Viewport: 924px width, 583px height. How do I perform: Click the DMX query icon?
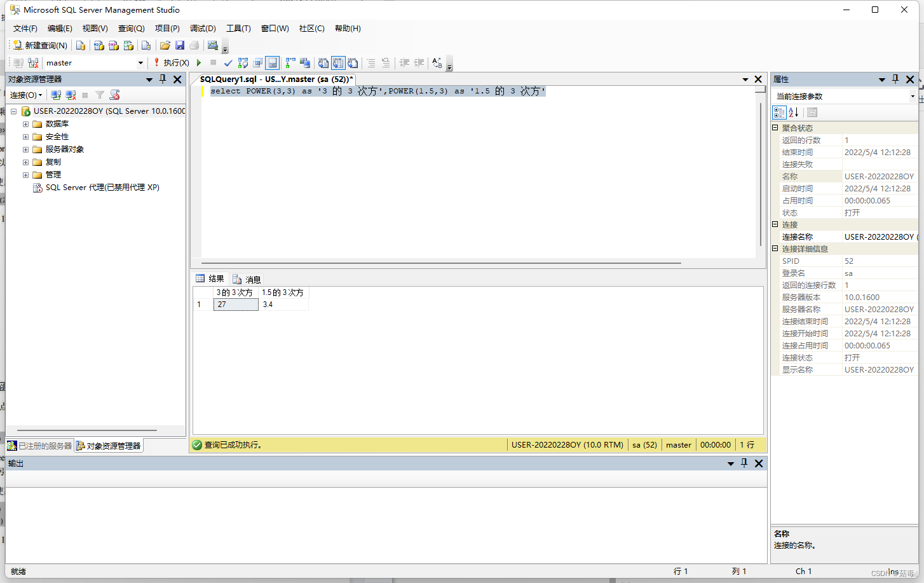114,45
